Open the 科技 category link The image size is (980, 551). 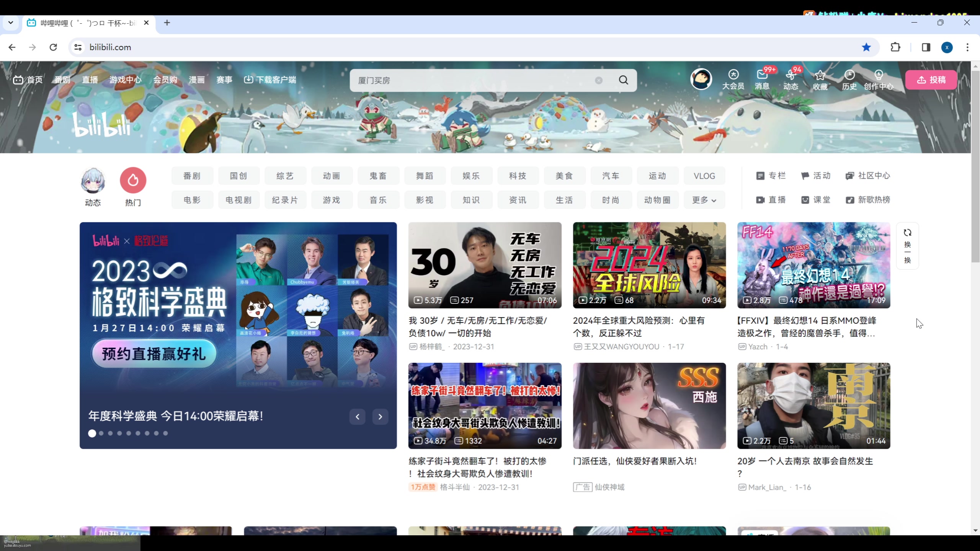click(x=518, y=176)
